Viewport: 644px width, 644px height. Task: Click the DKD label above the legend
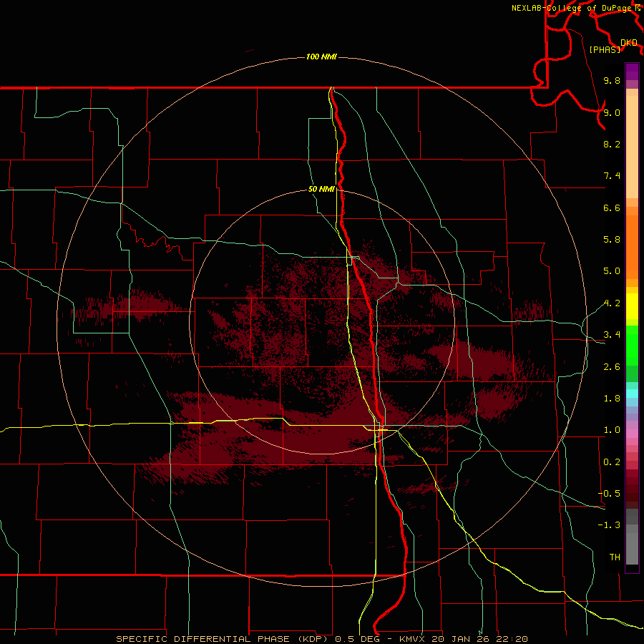click(x=629, y=42)
